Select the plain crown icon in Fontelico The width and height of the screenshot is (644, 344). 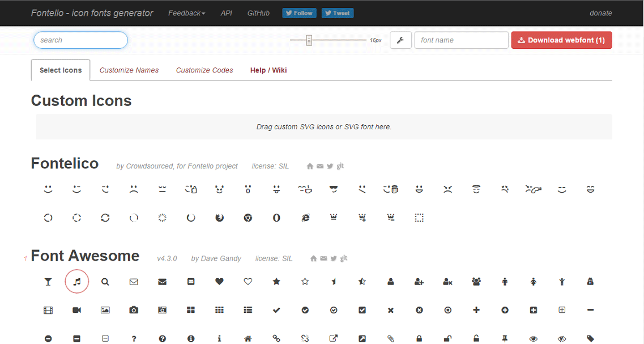(x=334, y=218)
